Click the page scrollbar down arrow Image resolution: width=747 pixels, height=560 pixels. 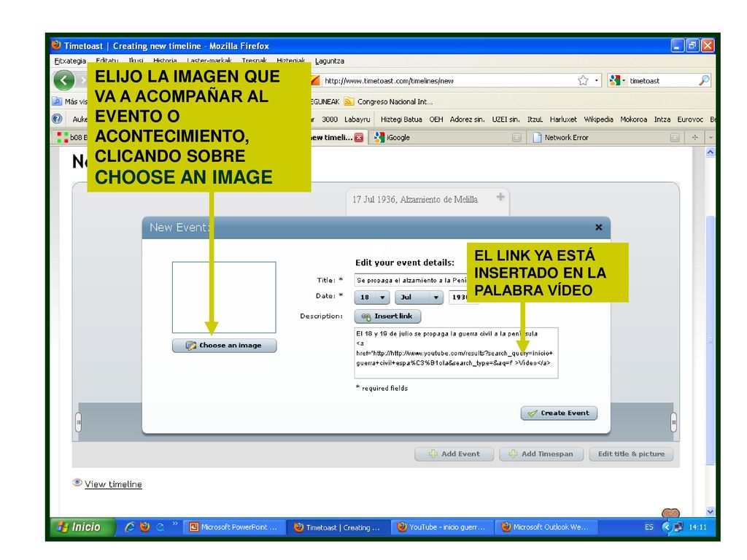point(711,511)
